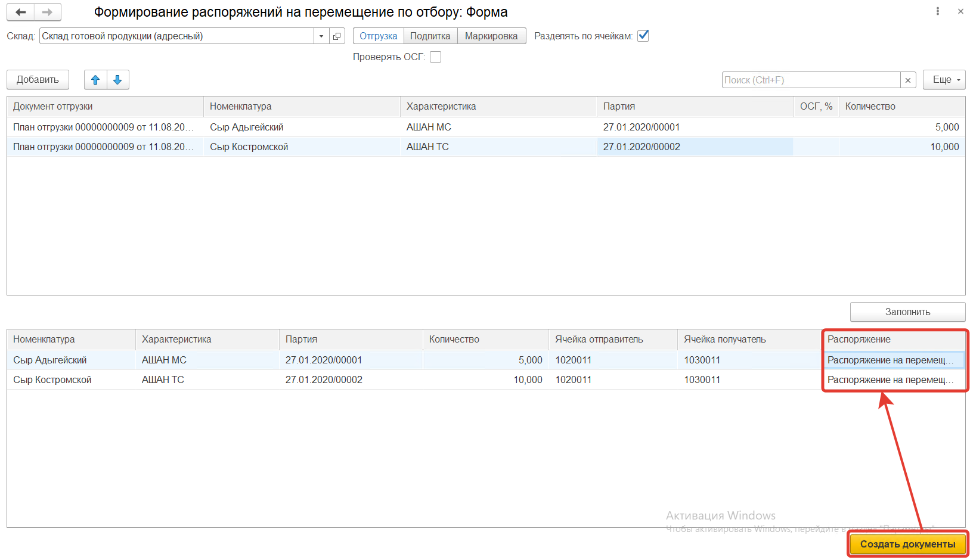This screenshot has width=970, height=560.
Task: Open the three-dot window options menu
Action: point(938,11)
